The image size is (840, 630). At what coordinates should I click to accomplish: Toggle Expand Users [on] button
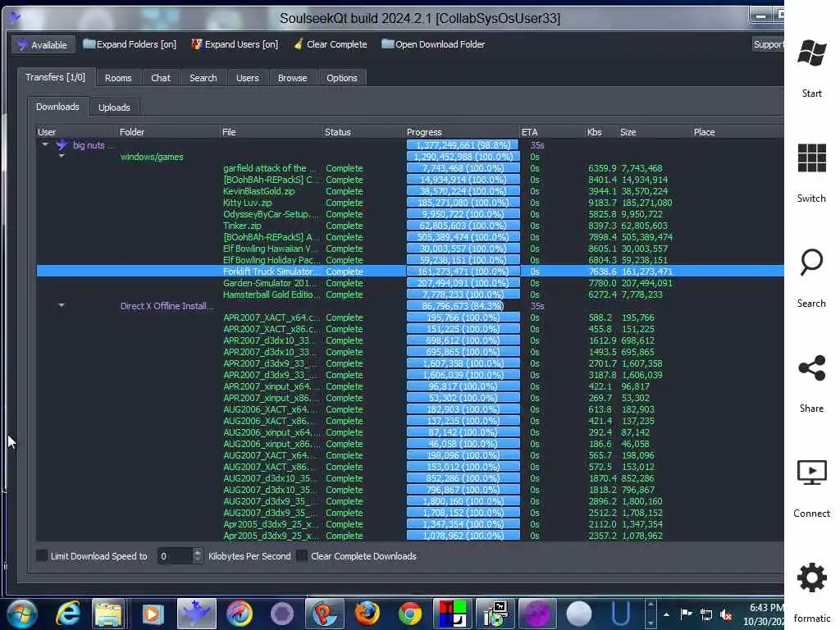[235, 44]
